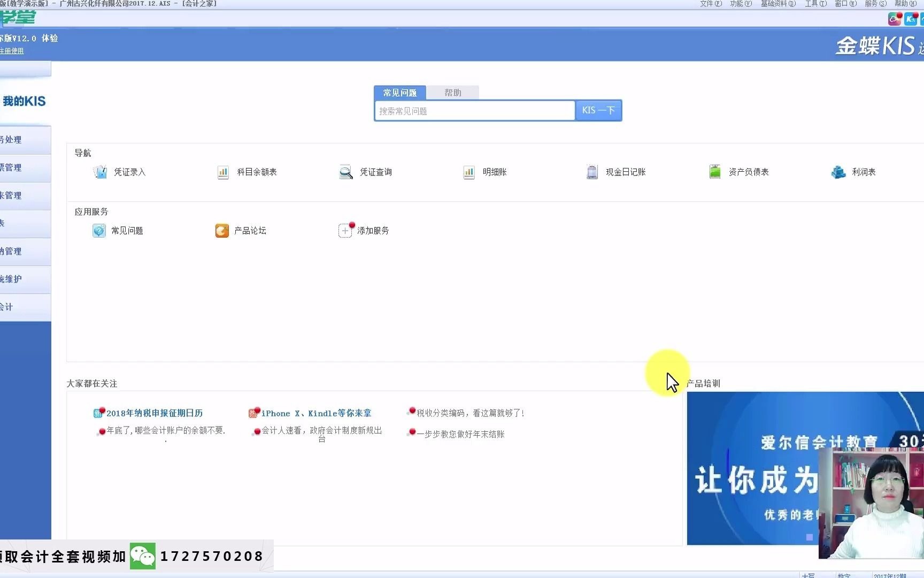Click the 凭证查询 magnifier icon

346,172
